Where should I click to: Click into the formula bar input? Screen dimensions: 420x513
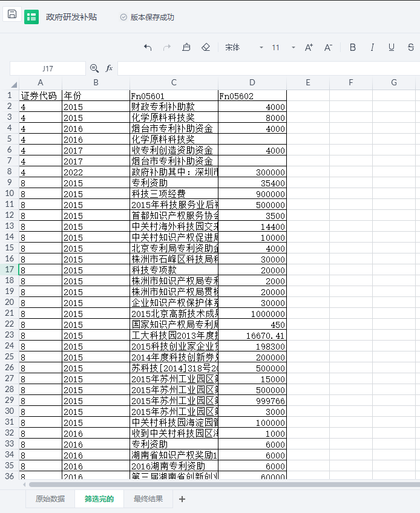269,68
